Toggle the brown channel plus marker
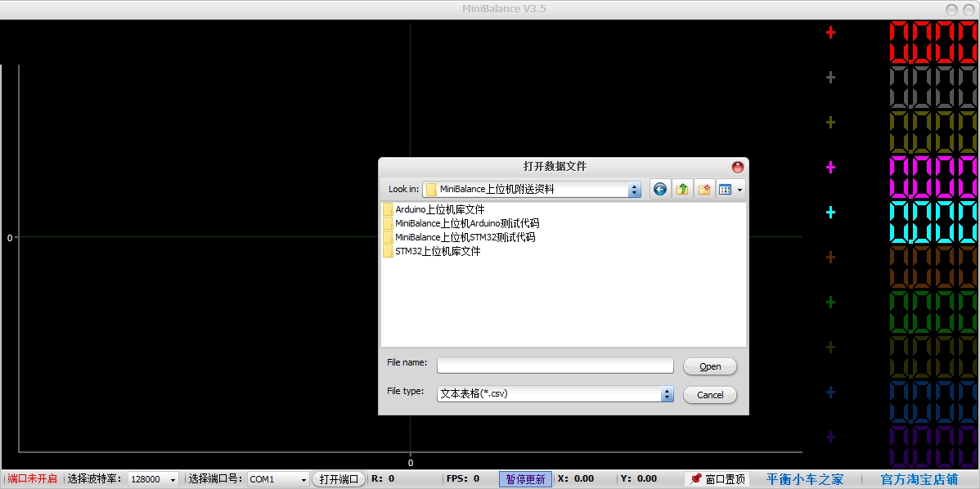The width and height of the screenshot is (980, 489). tap(830, 258)
